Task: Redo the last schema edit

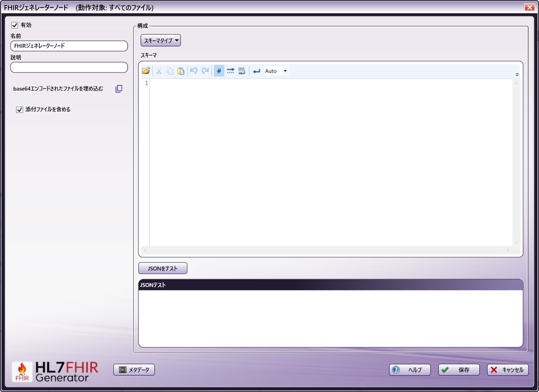Action: coord(204,71)
